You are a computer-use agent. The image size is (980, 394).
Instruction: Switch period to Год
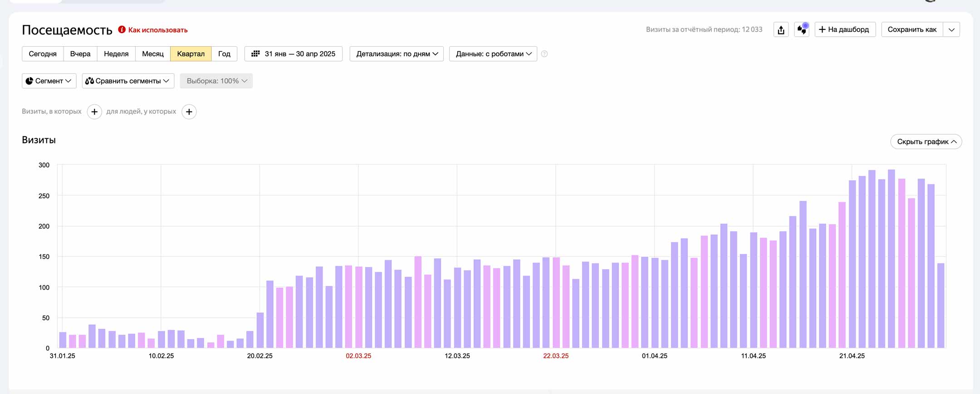224,54
